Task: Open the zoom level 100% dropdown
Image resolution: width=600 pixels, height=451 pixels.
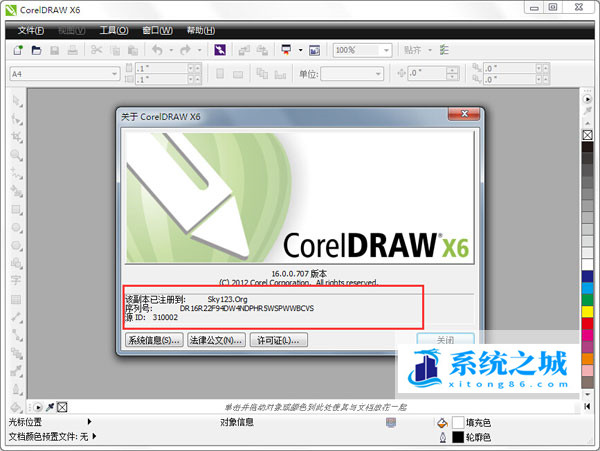Action: click(386, 50)
